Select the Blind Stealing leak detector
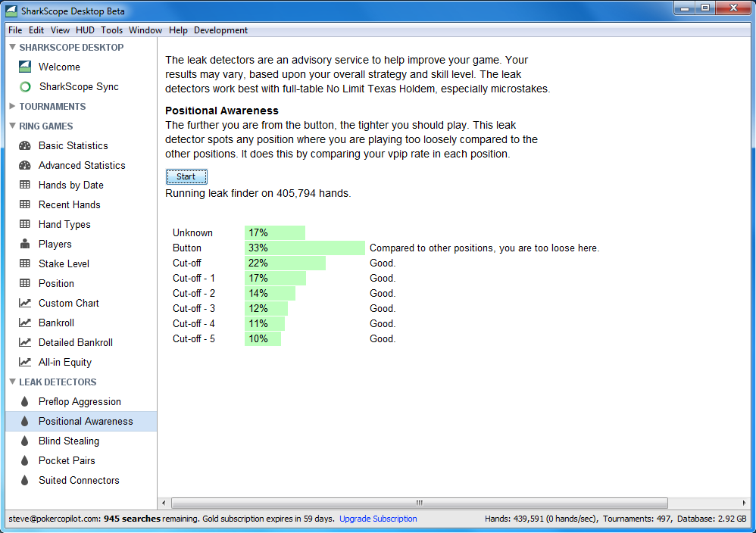Image resolution: width=756 pixels, height=533 pixels. coord(69,441)
